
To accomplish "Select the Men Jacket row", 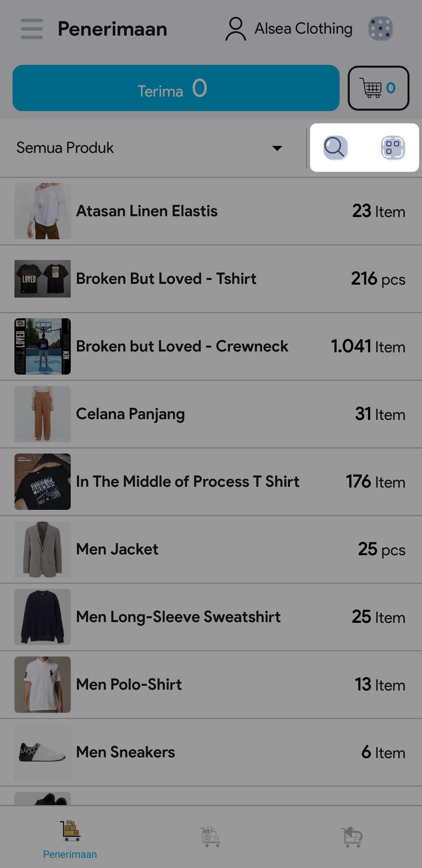I will pyautogui.click(x=211, y=549).
